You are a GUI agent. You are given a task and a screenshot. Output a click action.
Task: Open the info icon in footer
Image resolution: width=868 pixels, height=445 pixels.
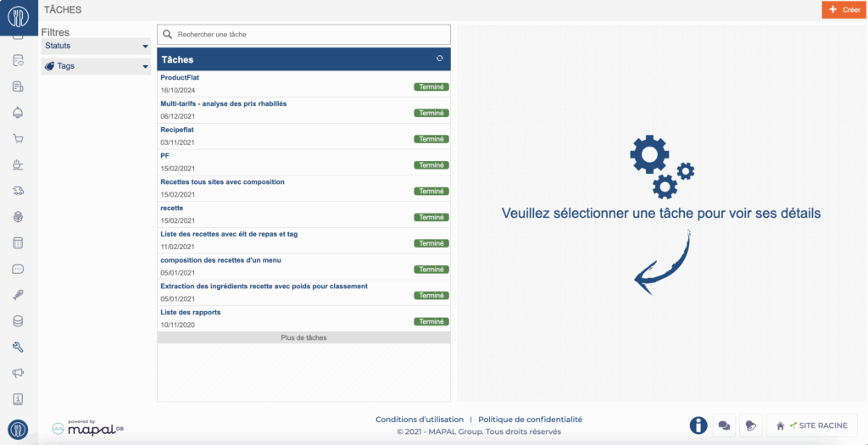[698, 426]
